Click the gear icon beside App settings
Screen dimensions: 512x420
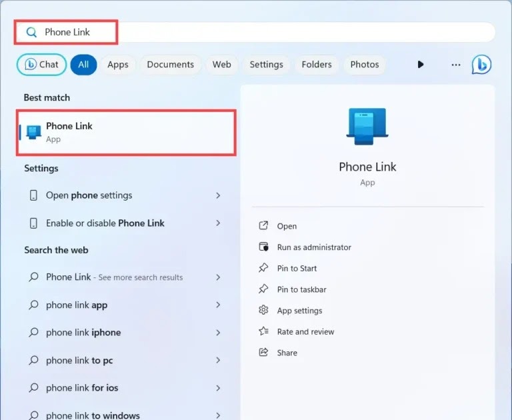263,310
